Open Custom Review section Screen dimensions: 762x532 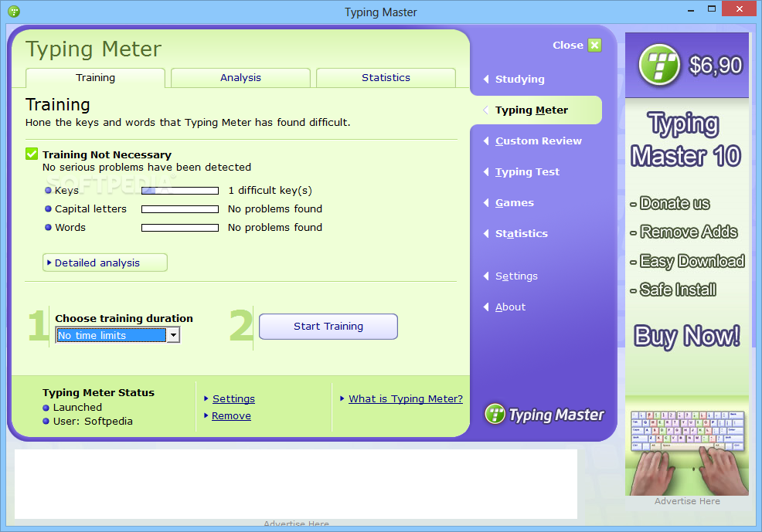point(538,141)
